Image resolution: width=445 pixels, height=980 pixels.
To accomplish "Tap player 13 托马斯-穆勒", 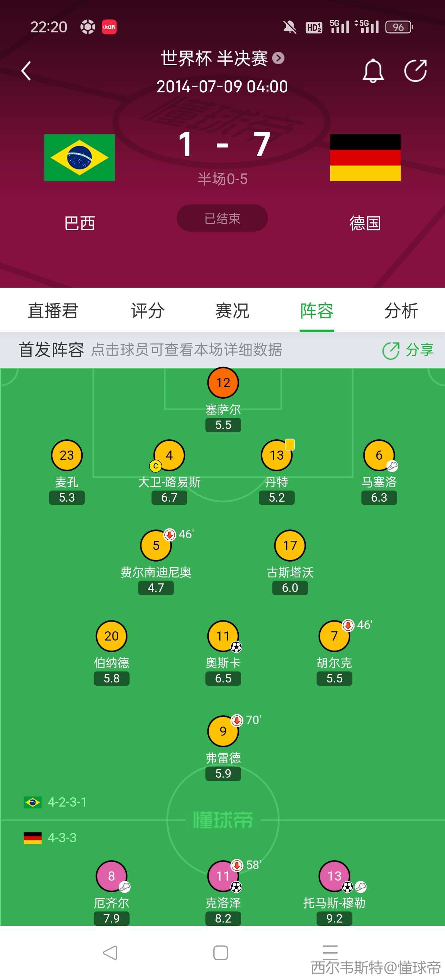I will [334, 876].
